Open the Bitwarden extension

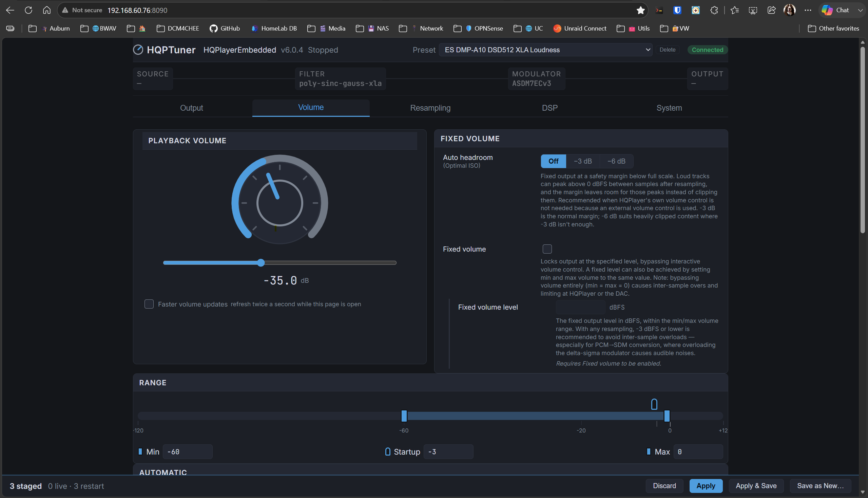coord(677,10)
